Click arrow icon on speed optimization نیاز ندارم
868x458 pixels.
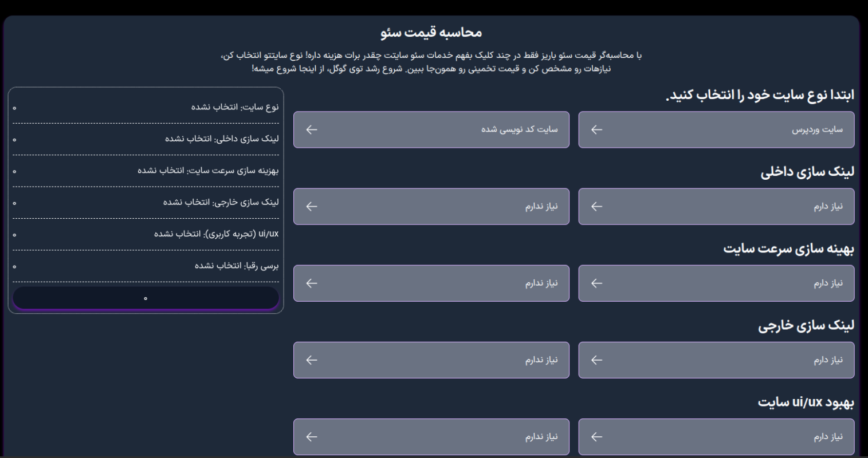312,283
